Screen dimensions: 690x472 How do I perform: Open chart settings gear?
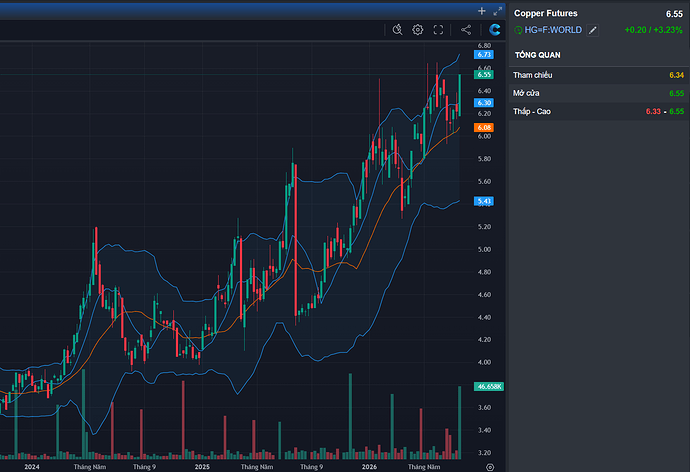(418, 29)
